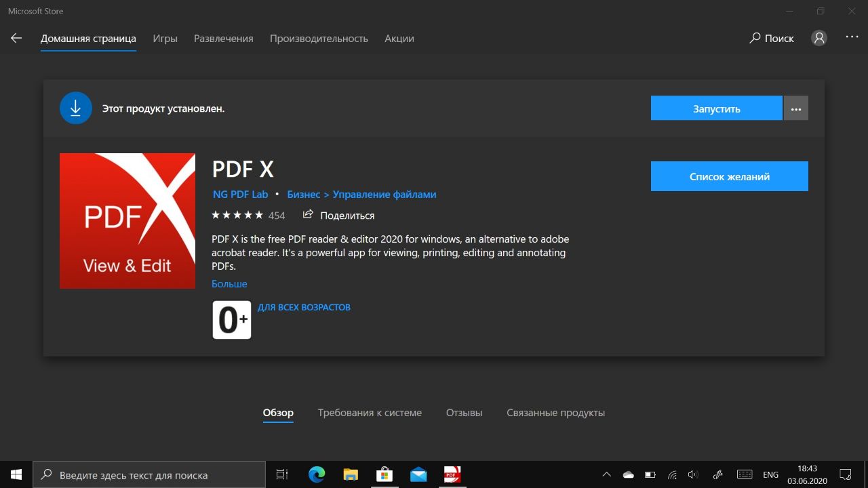Click the OneDrive cloud tray icon
868x488 pixels.
pyautogui.click(x=628, y=474)
